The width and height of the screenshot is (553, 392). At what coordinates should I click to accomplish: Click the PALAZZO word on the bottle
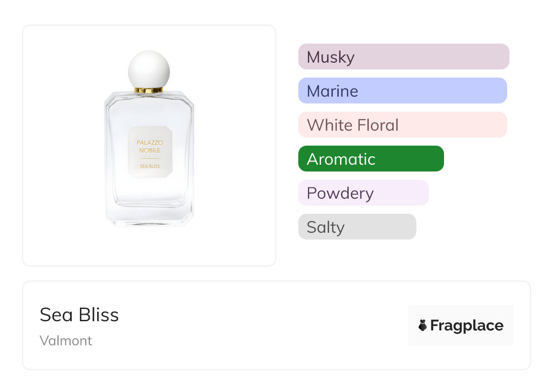[x=150, y=143]
